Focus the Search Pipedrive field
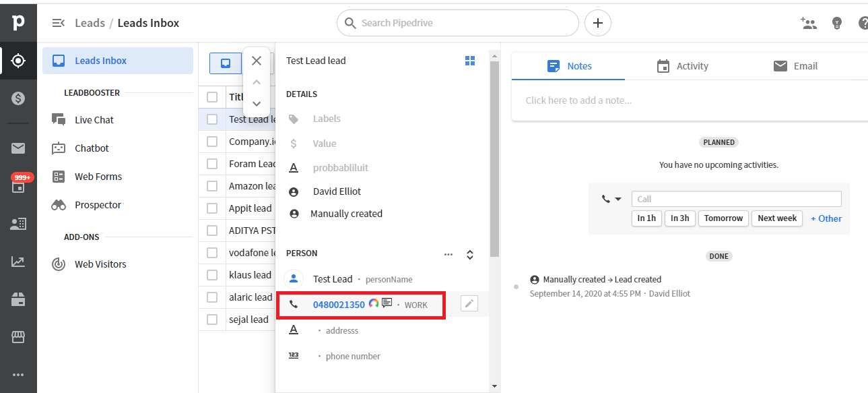The image size is (868, 393). pyautogui.click(x=458, y=23)
